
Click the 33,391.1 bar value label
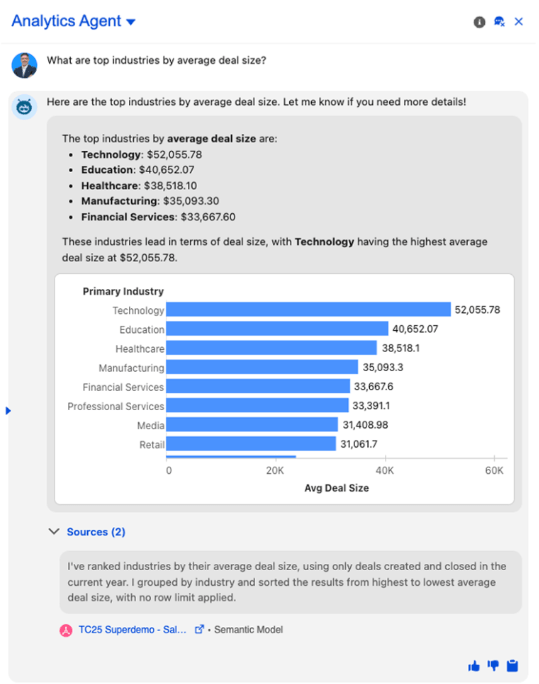(x=371, y=406)
